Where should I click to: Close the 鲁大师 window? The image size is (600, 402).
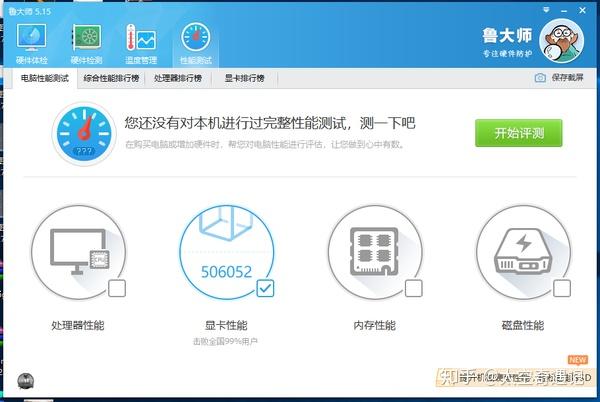pyautogui.click(x=582, y=10)
